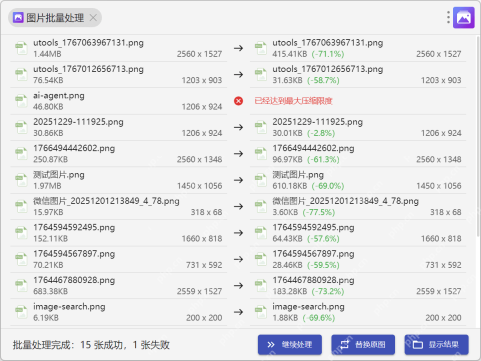Click result file icon of 31.63KB utools_1767012656713.png

(x=261, y=75)
